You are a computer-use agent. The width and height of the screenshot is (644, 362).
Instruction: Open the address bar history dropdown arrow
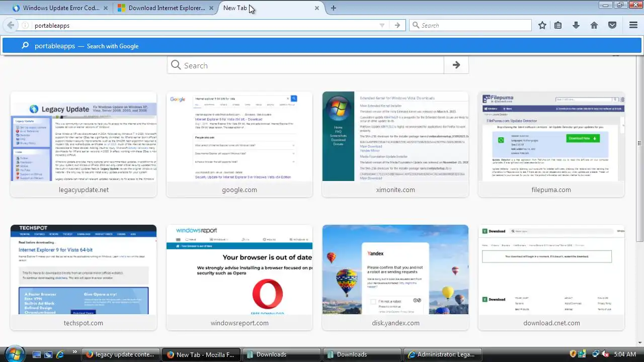pyautogui.click(x=382, y=25)
